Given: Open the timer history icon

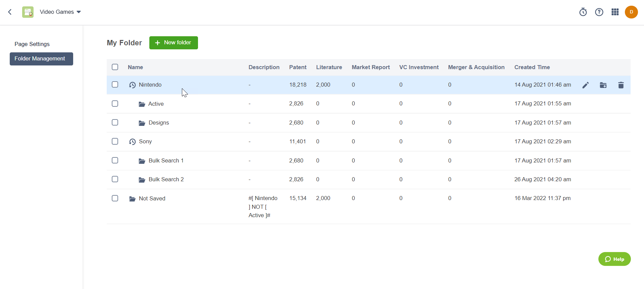Looking at the screenshot, I should click(583, 12).
